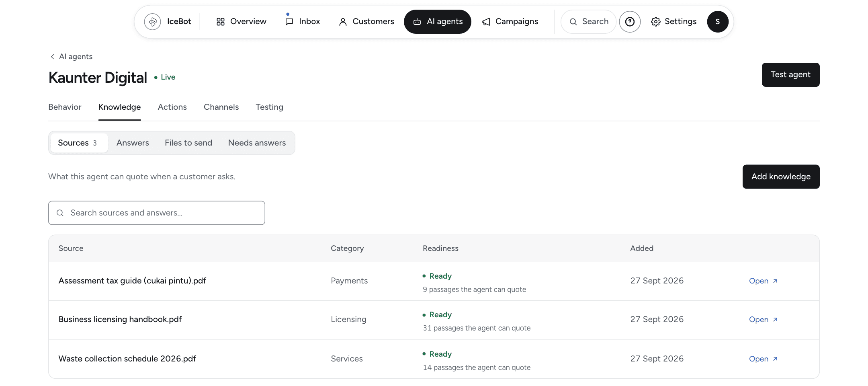This screenshot has height=386, width=868.
Task: Click the Readiness column header
Action: [x=440, y=248]
